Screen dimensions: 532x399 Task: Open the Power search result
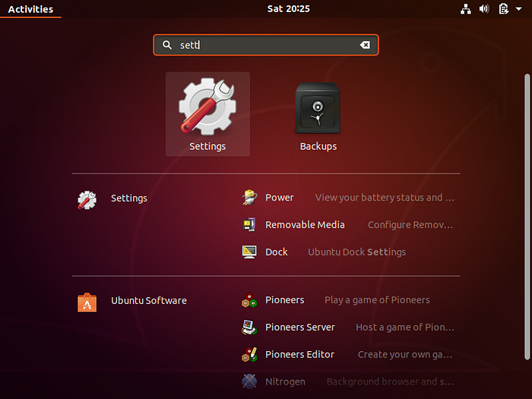coord(348,198)
